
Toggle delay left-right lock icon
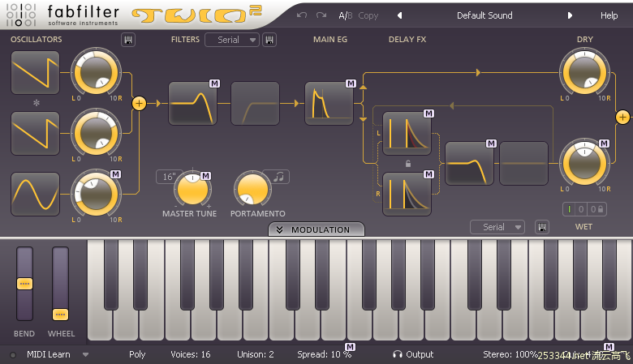point(408,164)
